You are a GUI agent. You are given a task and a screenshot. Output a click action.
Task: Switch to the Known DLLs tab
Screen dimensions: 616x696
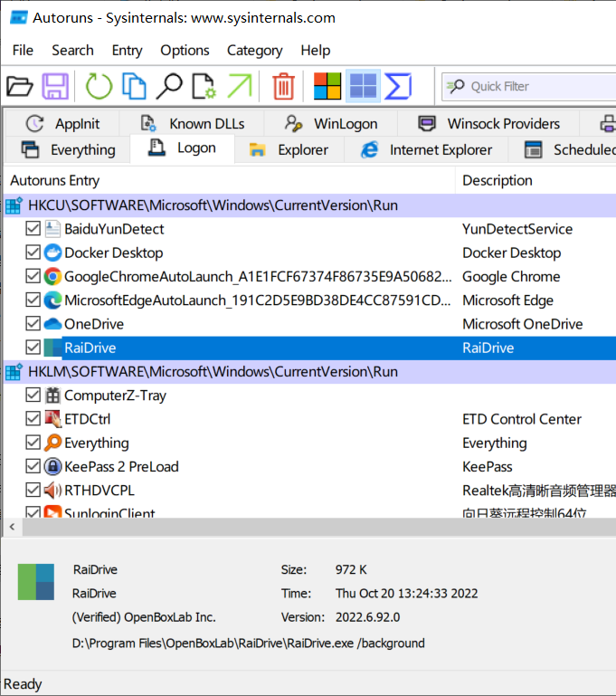pos(192,123)
